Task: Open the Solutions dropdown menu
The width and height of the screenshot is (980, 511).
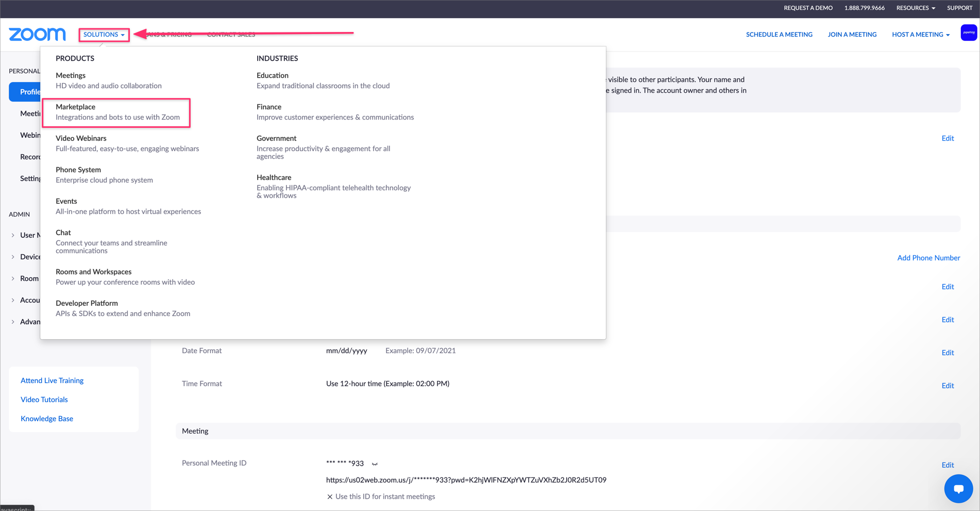Action: pyautogui.click(x=104, y=35)
